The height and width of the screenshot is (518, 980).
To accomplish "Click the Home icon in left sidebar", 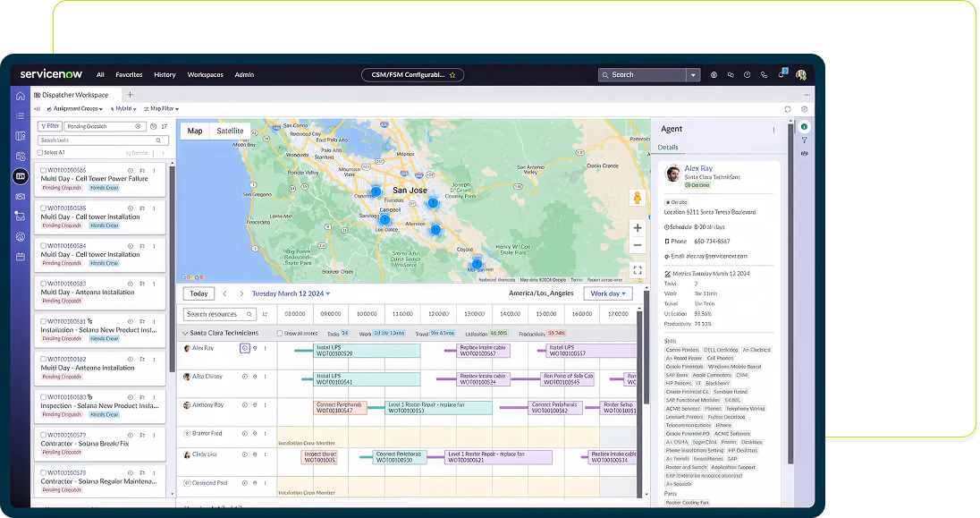I will click(x=20, y=96).
